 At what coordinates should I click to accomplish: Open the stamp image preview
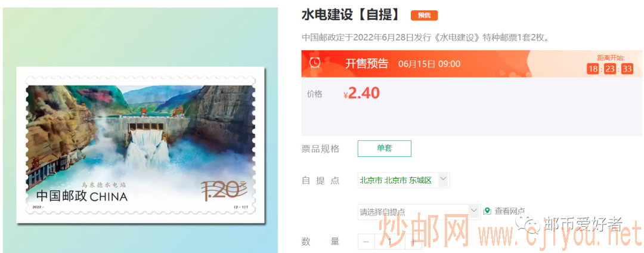[141, 145]
